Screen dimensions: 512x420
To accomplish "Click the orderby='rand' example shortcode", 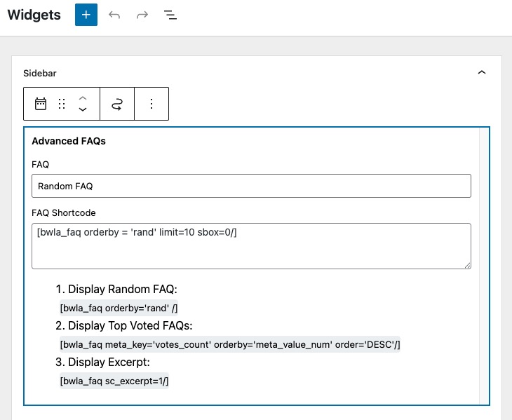I will click(x=119, y=308).
